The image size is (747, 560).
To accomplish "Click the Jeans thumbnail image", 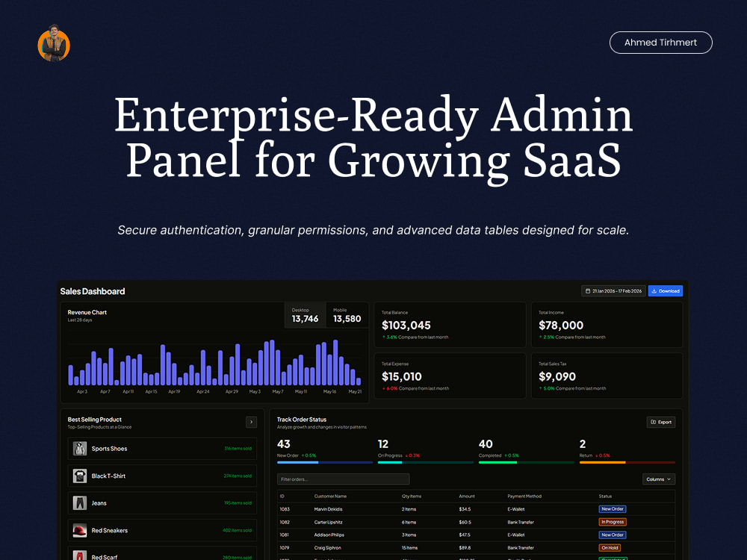I will [x=80, y=503].
